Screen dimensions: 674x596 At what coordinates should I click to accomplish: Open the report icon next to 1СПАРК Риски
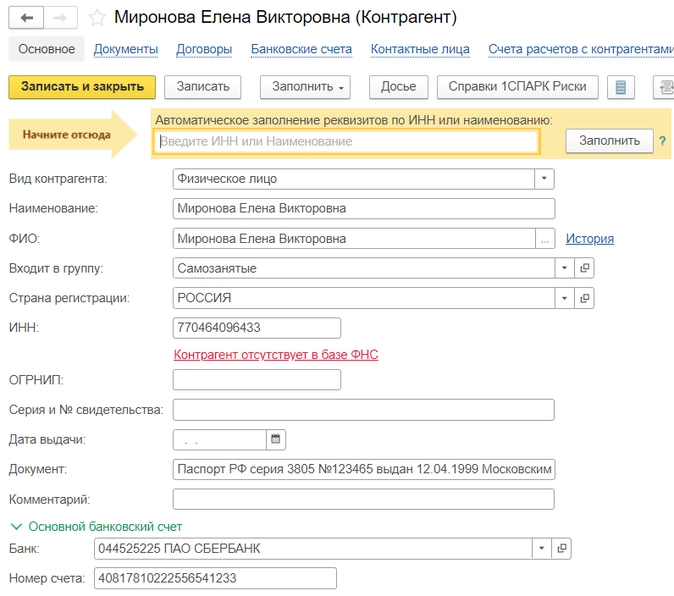[x=620, y=87]
